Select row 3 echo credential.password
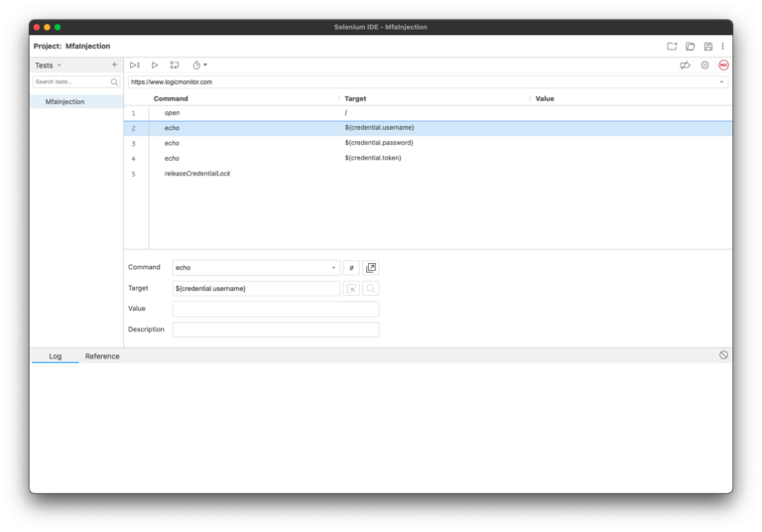 (428, 143)
